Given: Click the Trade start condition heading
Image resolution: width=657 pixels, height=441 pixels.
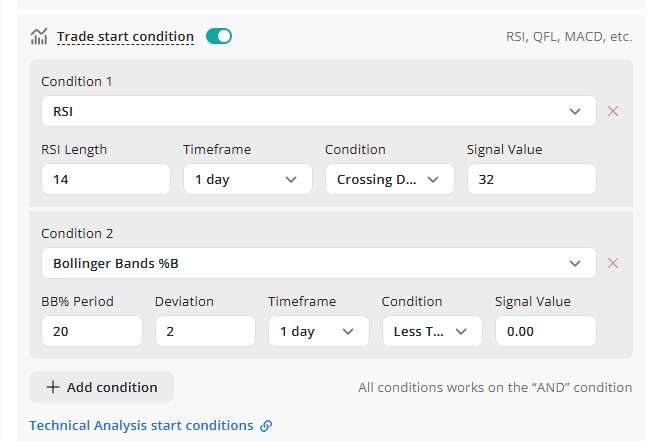Looking at the screenshot, I should click(x=125, y=37).
